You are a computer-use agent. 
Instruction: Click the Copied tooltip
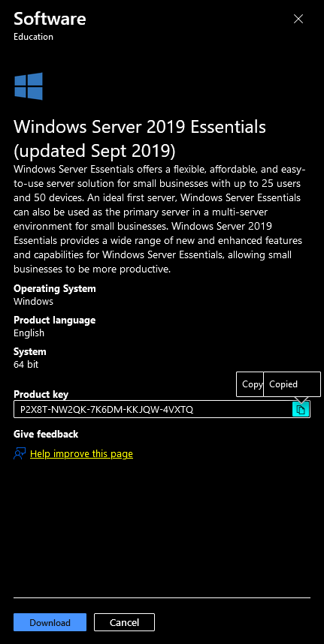(292, 384)
